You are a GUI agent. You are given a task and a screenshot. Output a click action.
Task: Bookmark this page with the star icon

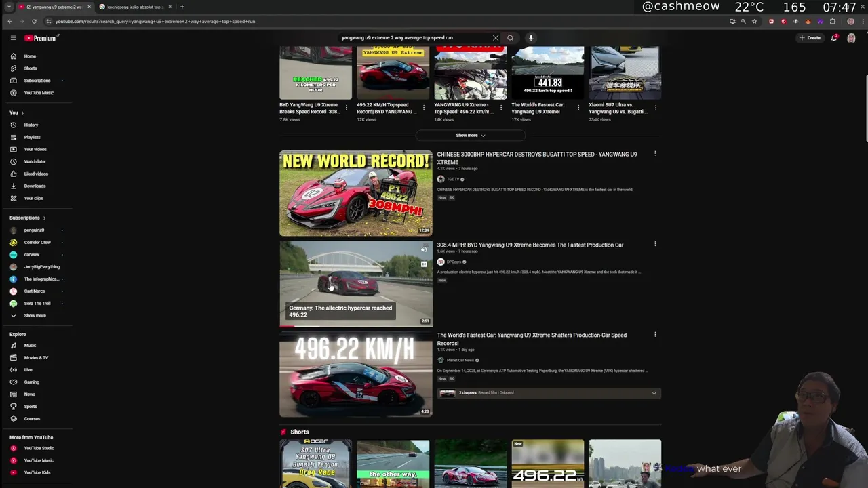754,21
